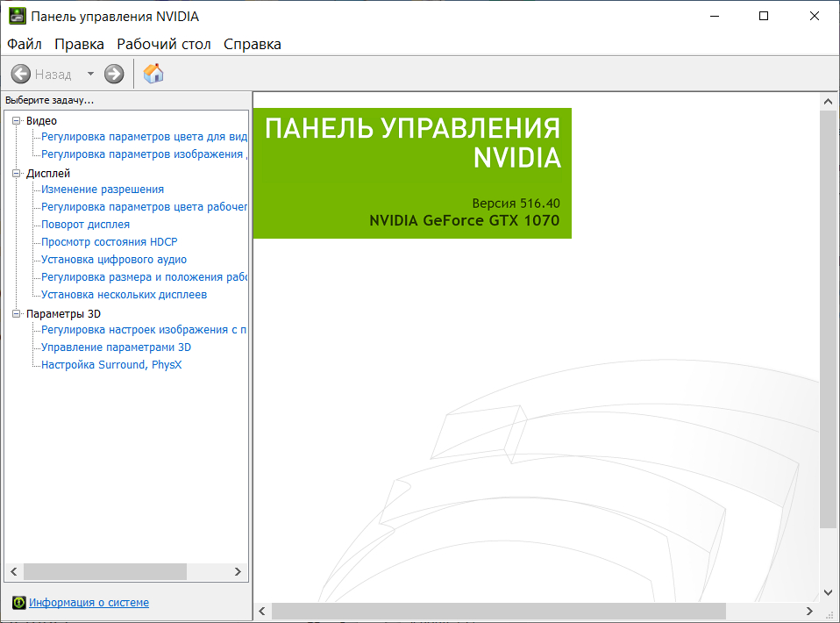Click main pane scroll left arrow
840x623 pixels.
[262, 612]
